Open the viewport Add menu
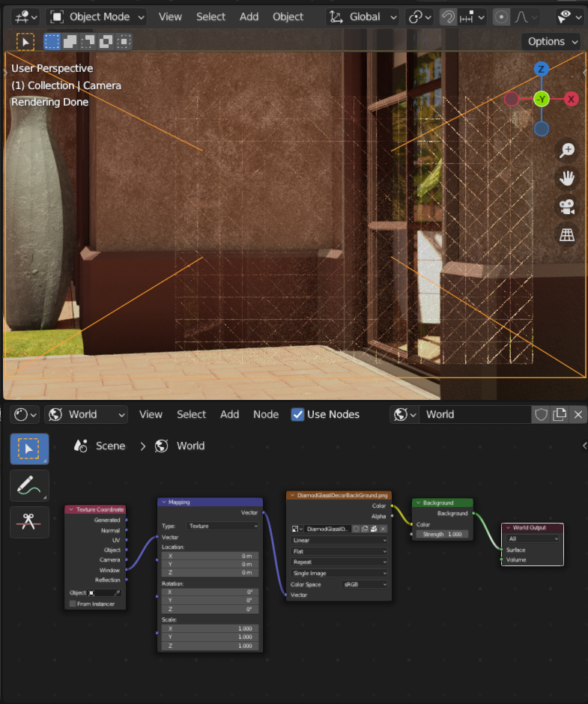The height and width of the screenshot is (704, 588). [249, 17]
